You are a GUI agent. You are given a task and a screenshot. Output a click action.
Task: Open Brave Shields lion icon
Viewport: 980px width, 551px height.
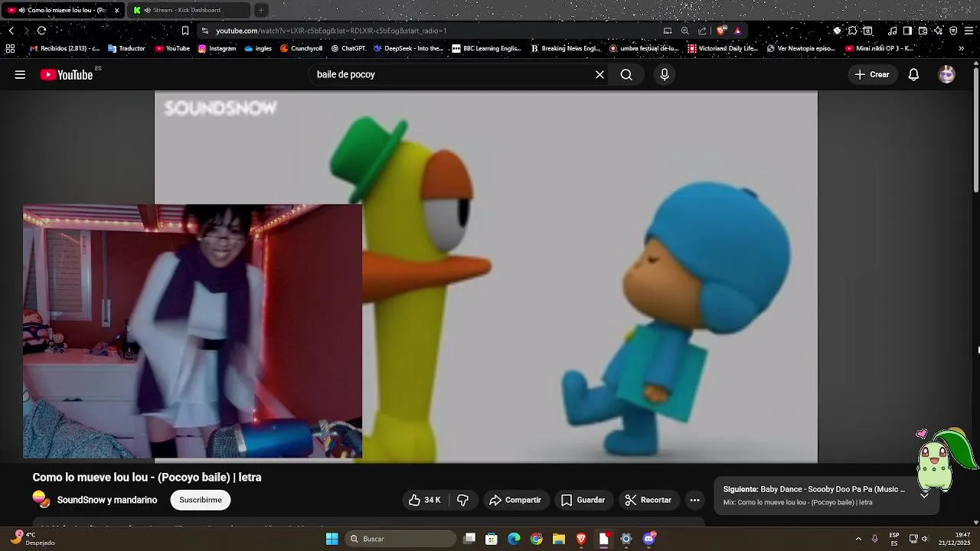pyautogui.click(x=721, y=31)
